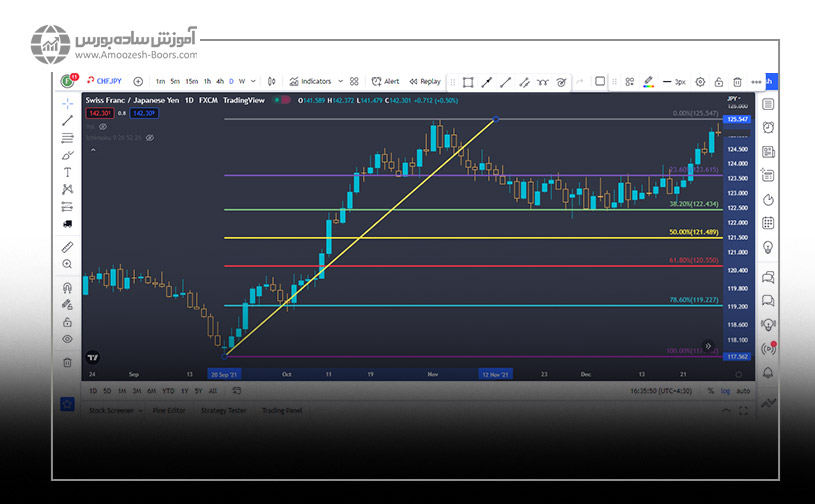Switch to the Stock Screener tab

(110, 410)
